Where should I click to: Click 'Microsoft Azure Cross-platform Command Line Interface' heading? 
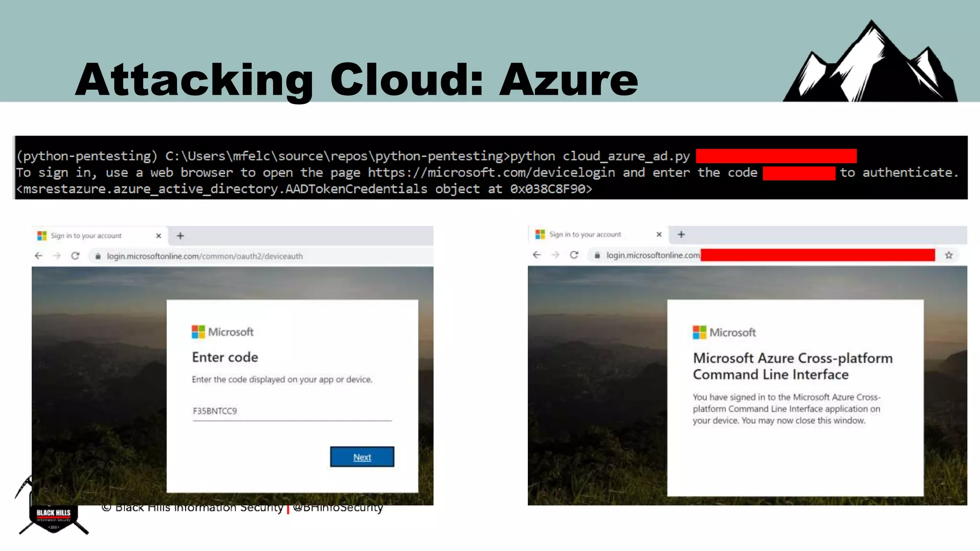click(x=793, y=366)
